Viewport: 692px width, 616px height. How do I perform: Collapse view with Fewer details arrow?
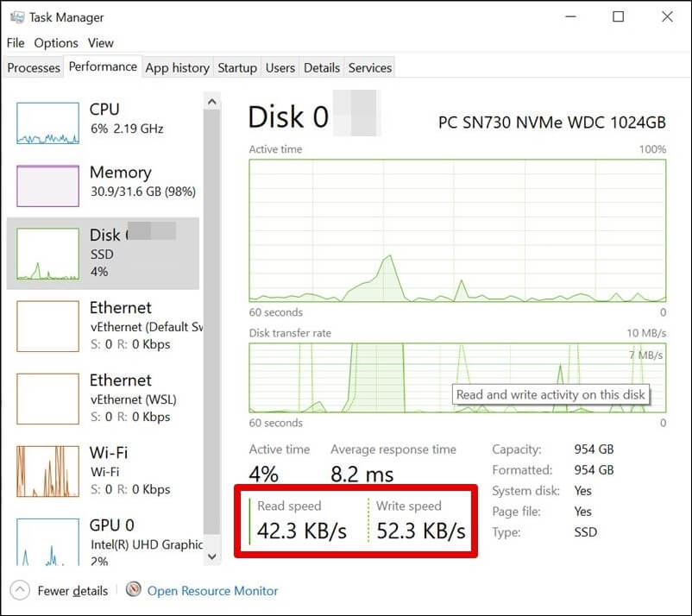[x=18, y=591]
